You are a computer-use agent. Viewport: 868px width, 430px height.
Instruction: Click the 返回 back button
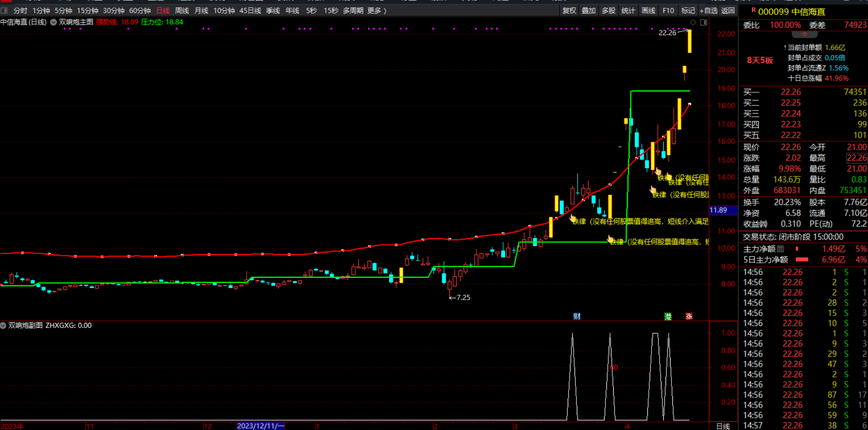click(x=728, y=10)
